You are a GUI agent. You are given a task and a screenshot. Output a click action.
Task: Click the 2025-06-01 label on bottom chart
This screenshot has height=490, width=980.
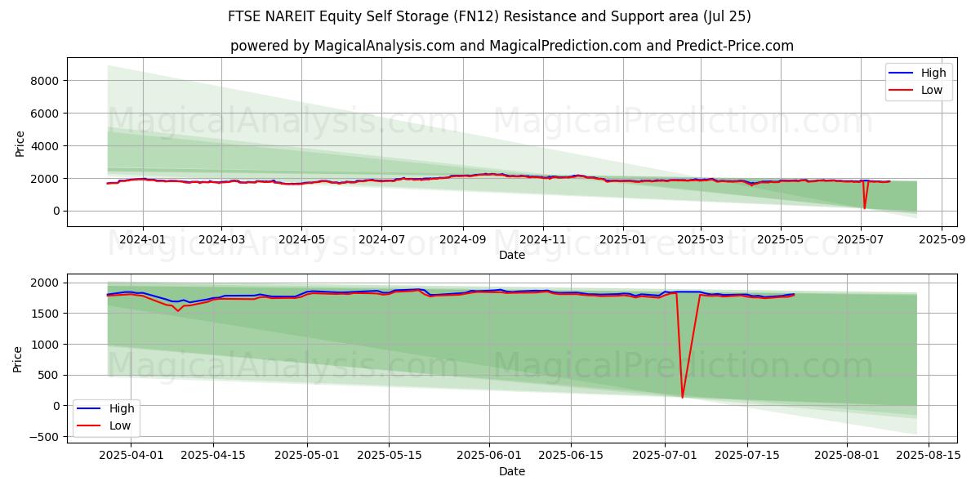click(488, 457)
